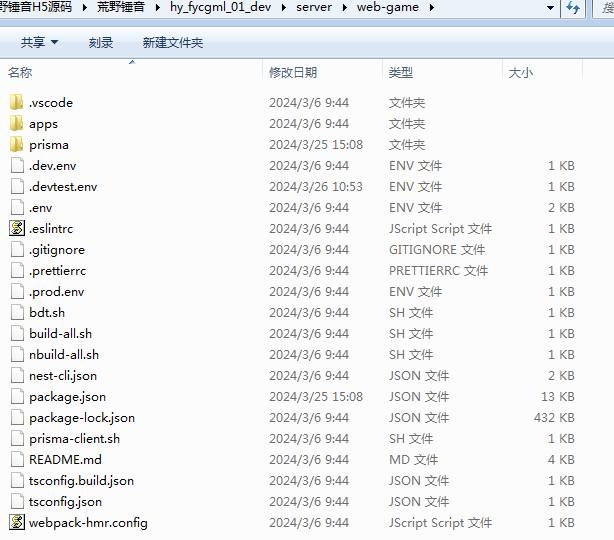614x540 pixels.
Task: Open the .vscode folder icon
Action: coord(16,103)
